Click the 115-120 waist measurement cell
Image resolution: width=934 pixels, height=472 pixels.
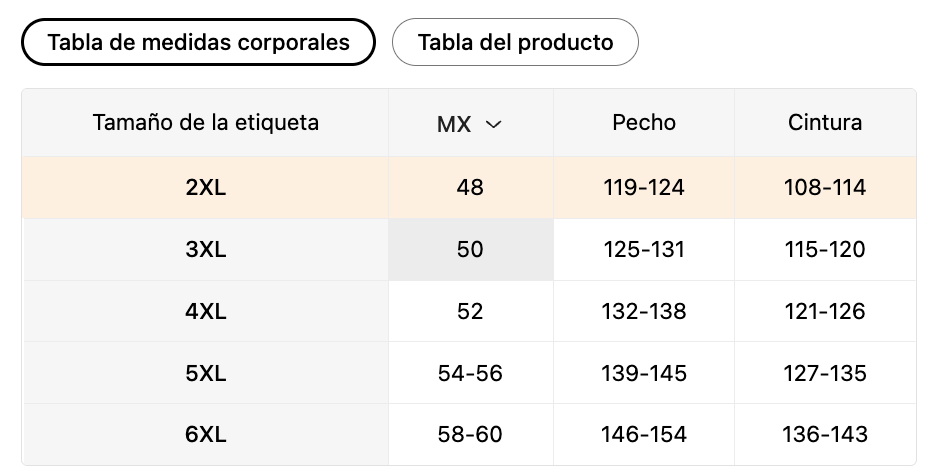point(825,250)
